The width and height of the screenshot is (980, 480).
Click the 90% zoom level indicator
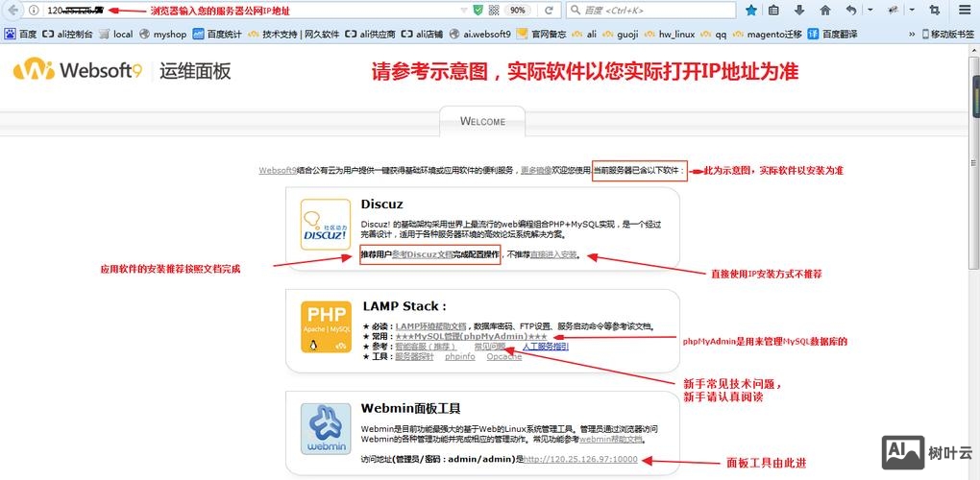point(518,11)
